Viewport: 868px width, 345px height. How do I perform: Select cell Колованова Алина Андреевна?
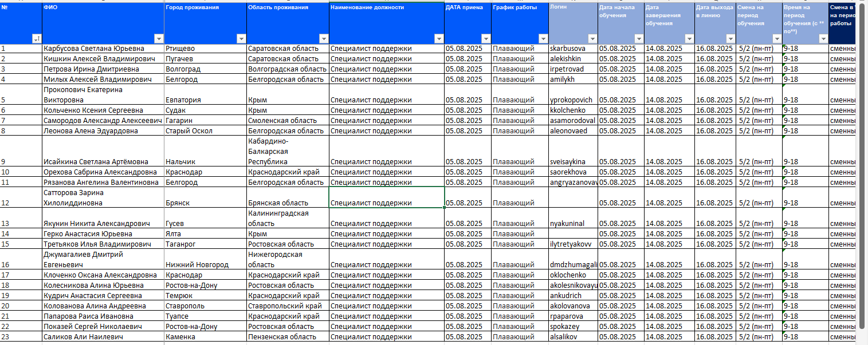[103, 306]
